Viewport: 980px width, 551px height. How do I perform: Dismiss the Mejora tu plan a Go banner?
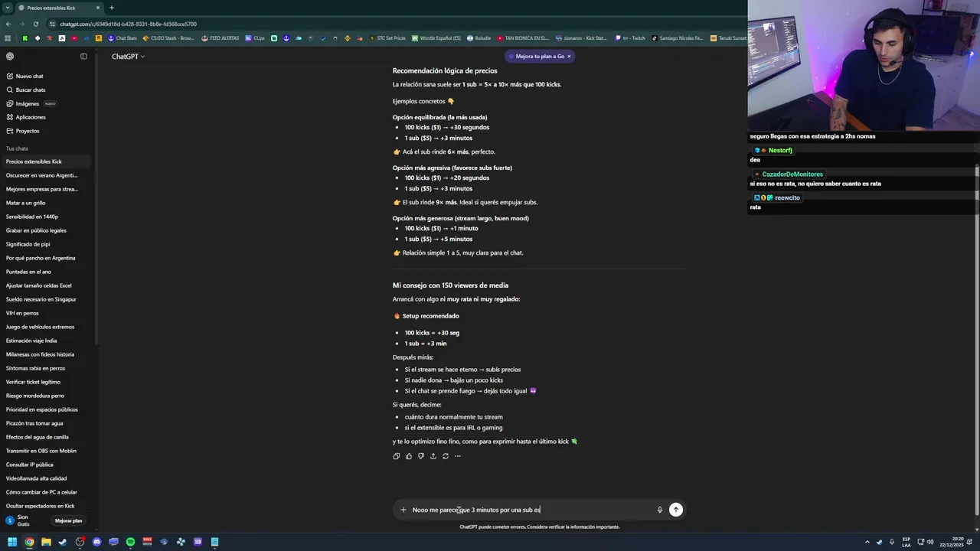pyautogui.click(x=569, y=56)
